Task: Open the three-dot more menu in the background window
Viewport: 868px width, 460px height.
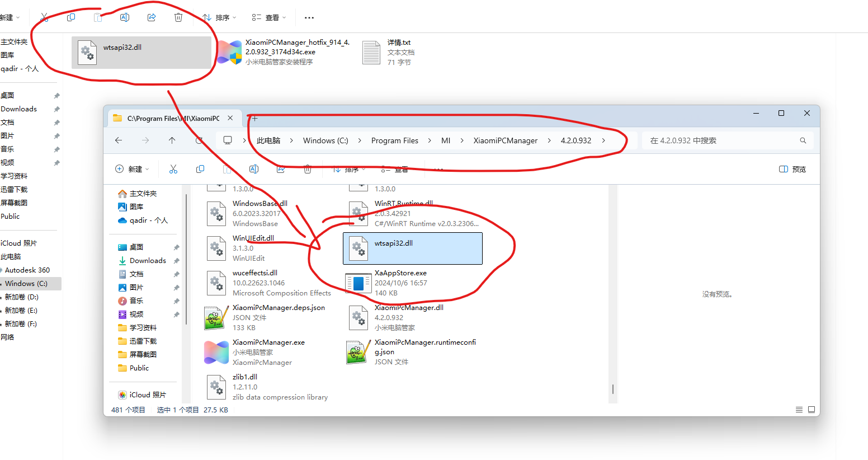Action: tap(309, 17)
